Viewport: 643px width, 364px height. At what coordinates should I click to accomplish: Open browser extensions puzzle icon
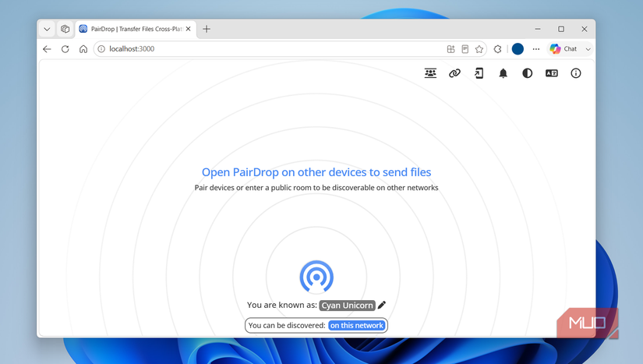pos(497,49)
